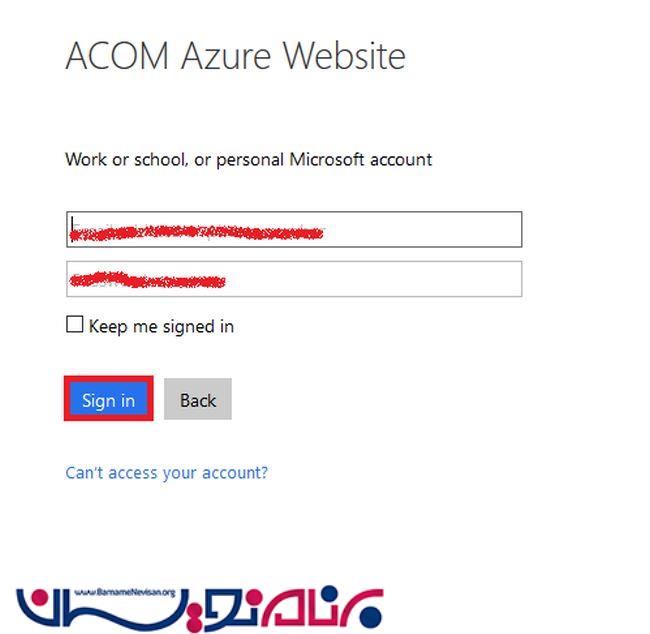Click the www.BarnameNevisan.org URL text in logo
The height and width of the screenshot is (634, 650).
(125, 593)
